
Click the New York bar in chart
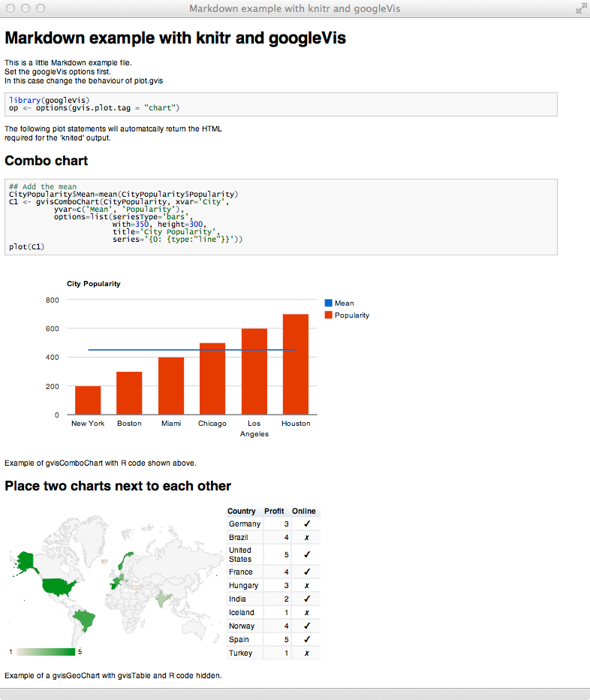click(88, 400)
